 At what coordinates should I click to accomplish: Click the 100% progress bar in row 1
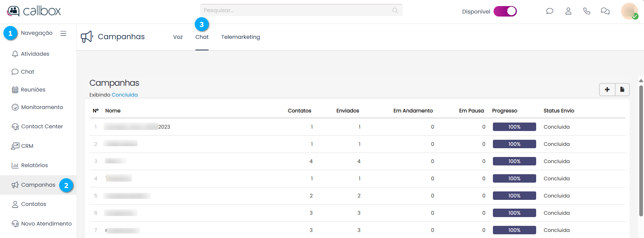point(514,127)
